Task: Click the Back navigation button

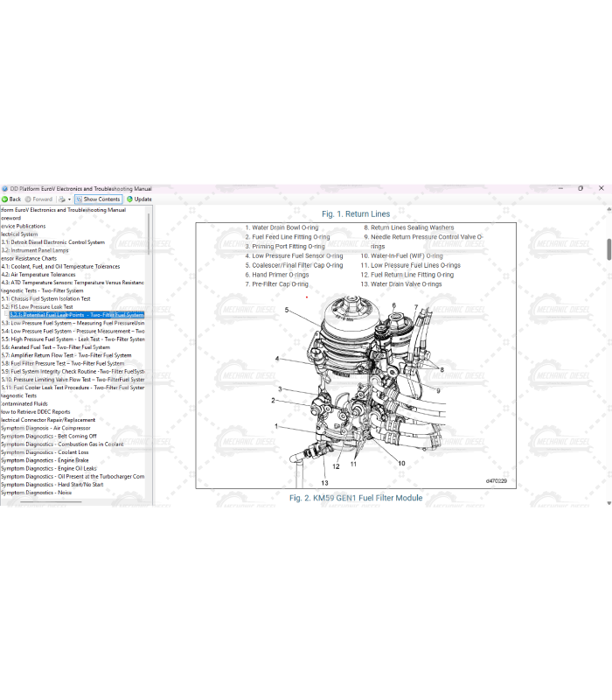Action: [x=11, y=199]
